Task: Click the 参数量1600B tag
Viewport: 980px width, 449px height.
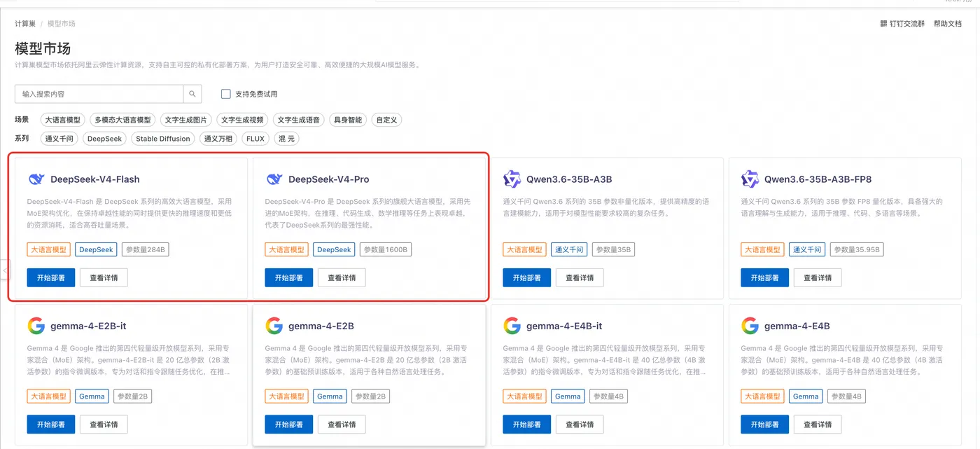Action: coord(386,249)
